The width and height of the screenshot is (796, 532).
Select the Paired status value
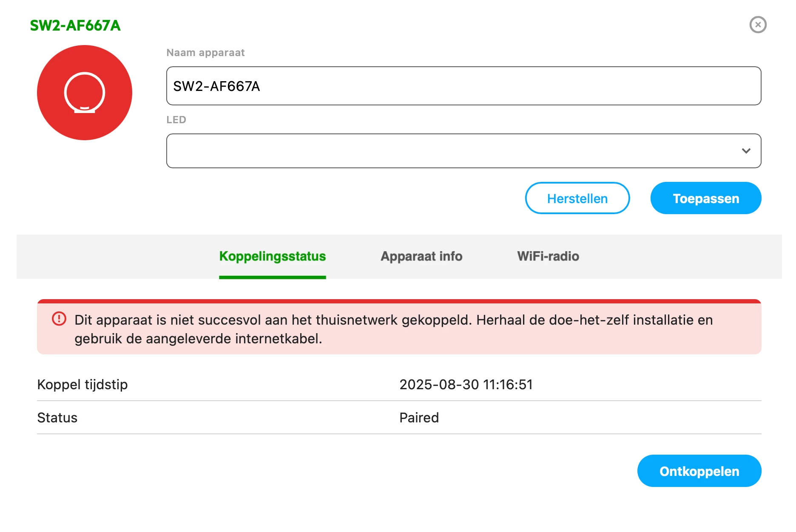click(419, 418)
